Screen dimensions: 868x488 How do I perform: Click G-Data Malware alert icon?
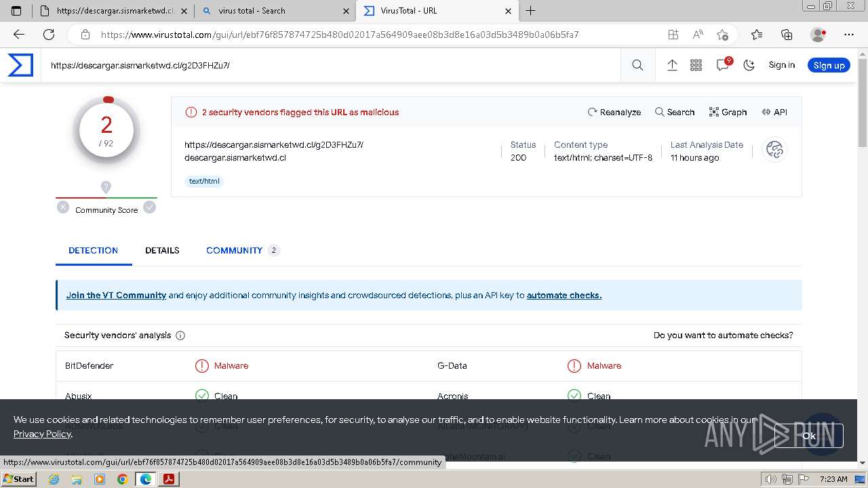pos(574,366)
